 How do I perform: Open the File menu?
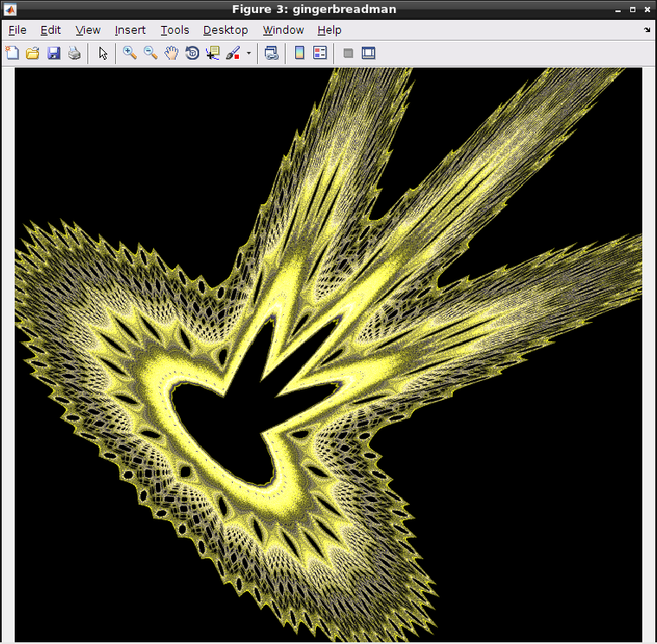17,30
